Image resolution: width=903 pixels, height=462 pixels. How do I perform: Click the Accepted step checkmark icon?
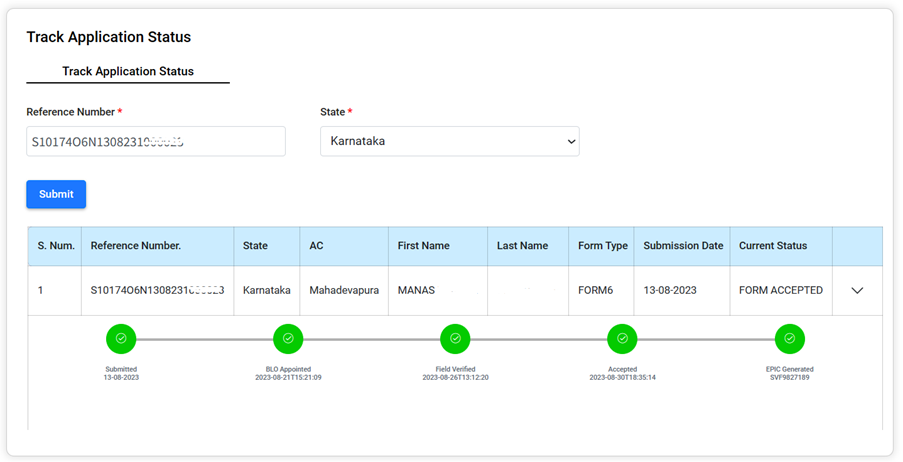tap(622, 339)
